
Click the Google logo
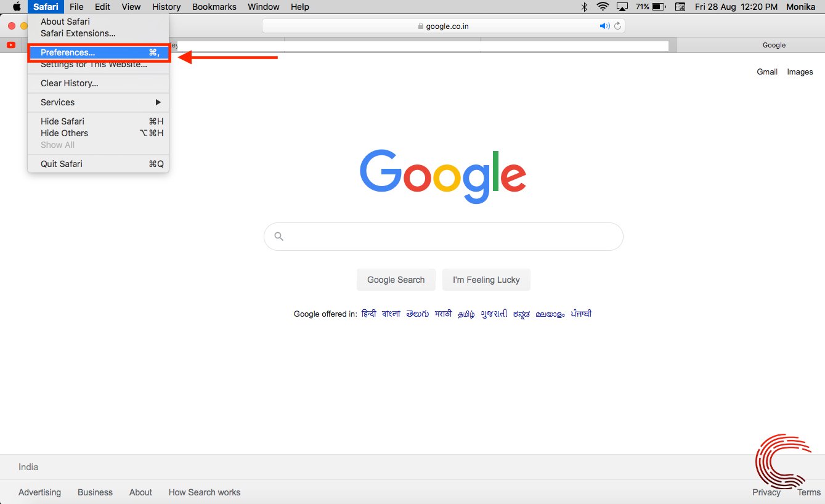point(443,176)
